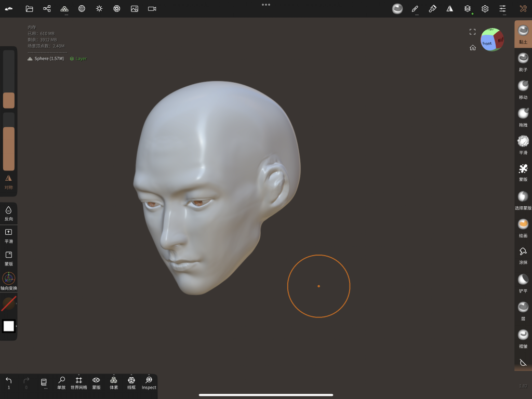The height and width of the screenshot is (399, 532).
Task: Open the Symmetry menu in top toolbar
Action: click(x=450, y=8)
